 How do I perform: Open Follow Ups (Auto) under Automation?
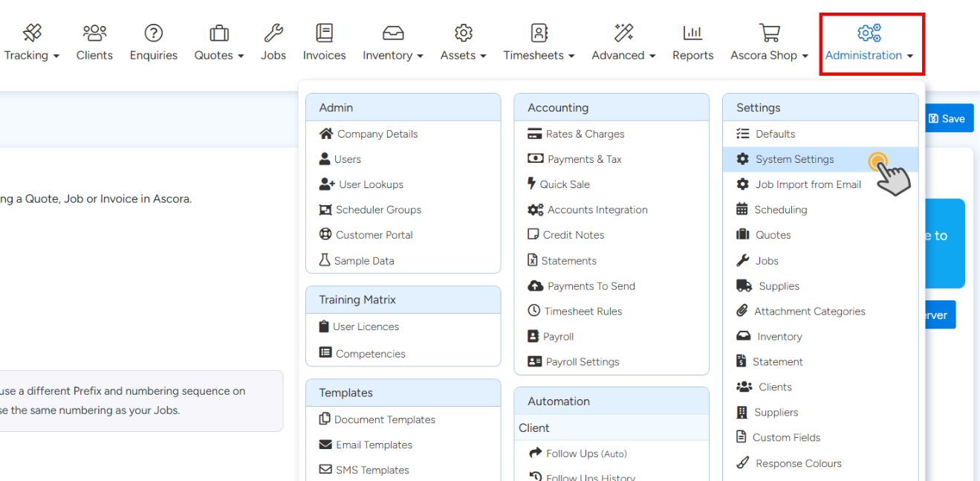(x=586, y=453)
